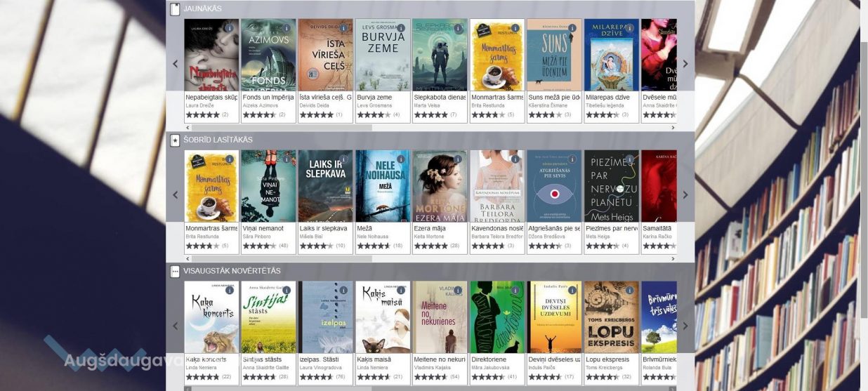
Task: Open the Ezera māja book cover
Action: point(440,186)
